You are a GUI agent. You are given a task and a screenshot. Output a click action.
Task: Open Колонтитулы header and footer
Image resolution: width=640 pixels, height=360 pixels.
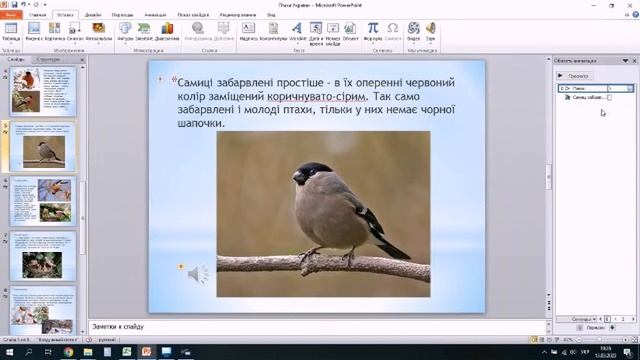point(273,29)
